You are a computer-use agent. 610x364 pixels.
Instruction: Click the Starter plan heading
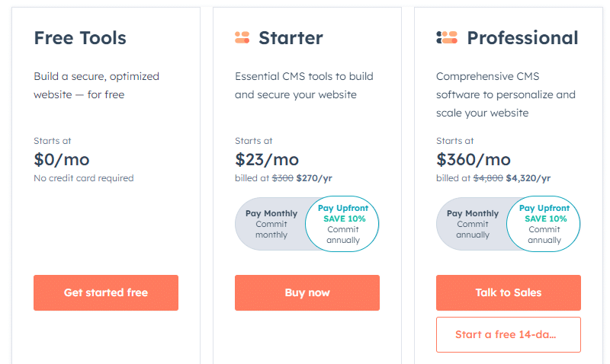291,38
